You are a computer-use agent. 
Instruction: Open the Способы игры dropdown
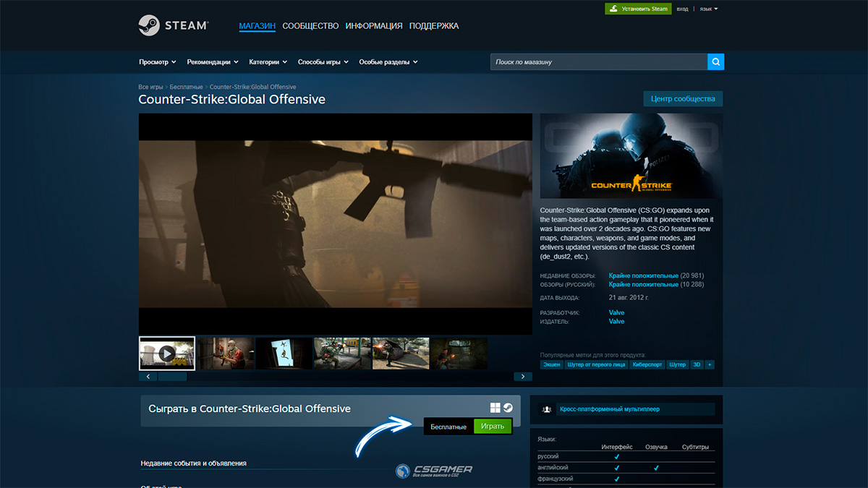(x=323, y=62)
